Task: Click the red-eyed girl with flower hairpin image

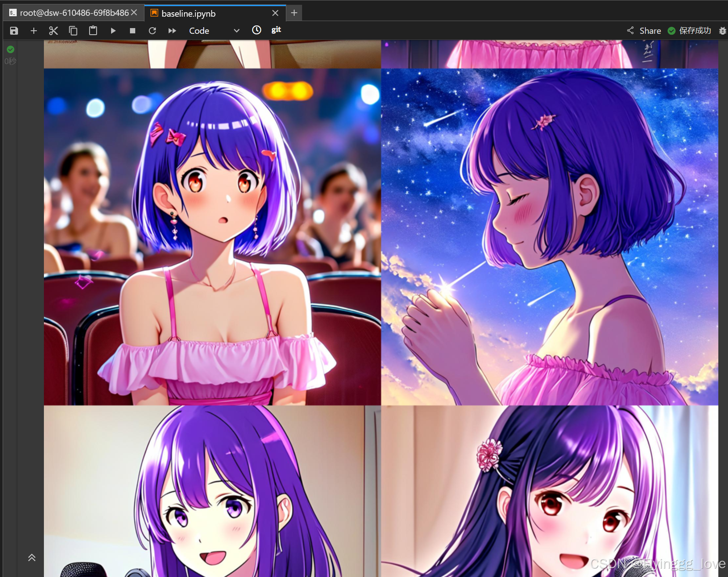Action: tap(550, 491)
